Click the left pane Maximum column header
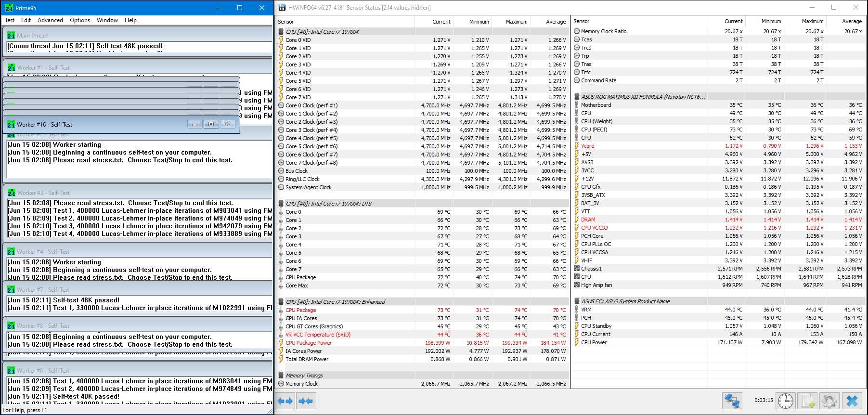The height and width of the screenshot is (415, 868). click(516, 22)
